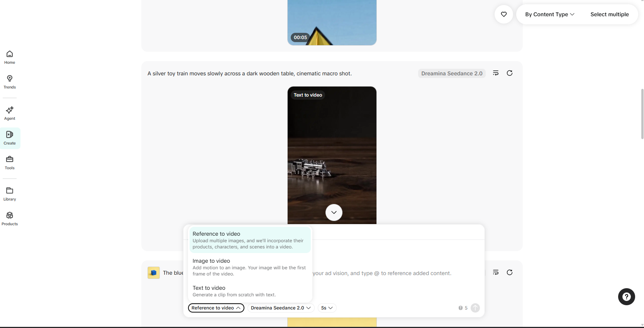Screen dimensions: 644x328
Task: Open the Library section
Action: click(x=10, y=194)
